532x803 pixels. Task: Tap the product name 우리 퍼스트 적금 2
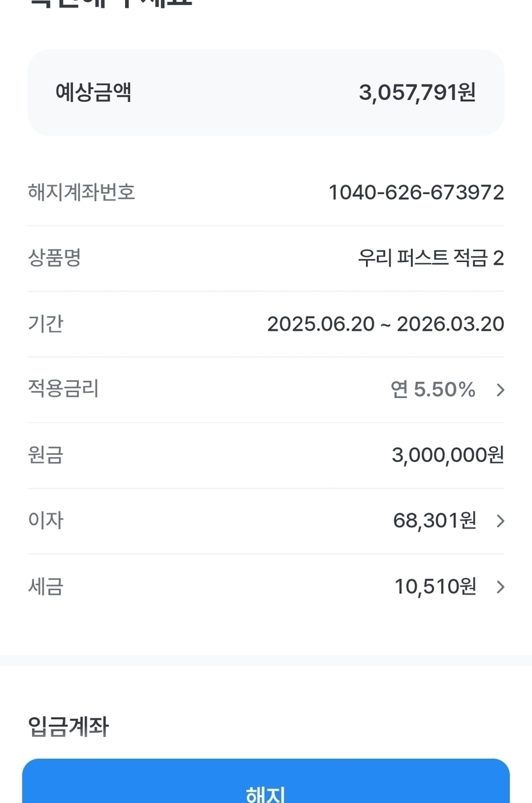pyautogui.click(x=431, y=258)
